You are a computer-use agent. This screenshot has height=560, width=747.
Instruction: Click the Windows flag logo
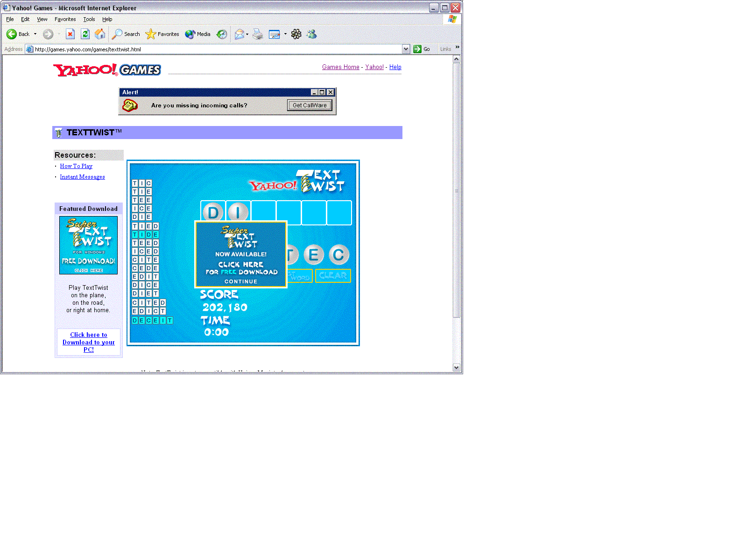coord(452,19)
